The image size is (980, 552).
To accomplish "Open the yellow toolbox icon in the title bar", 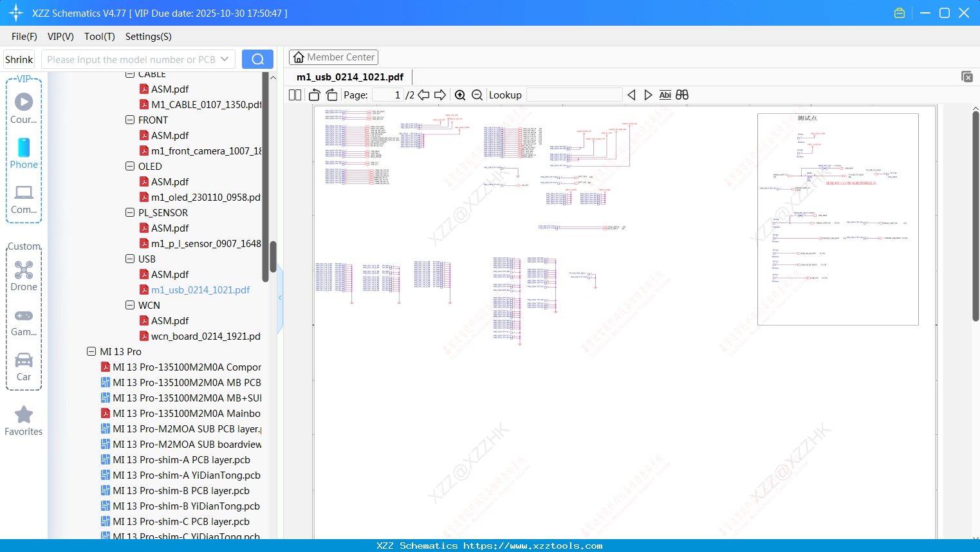I will [x=900, y=13].
